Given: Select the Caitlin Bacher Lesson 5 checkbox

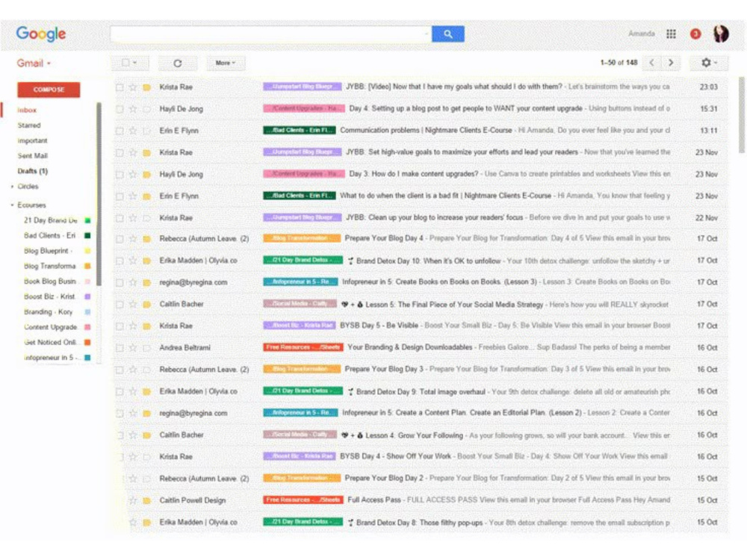Looking at the screenshot, I should (x=120, y=305).
